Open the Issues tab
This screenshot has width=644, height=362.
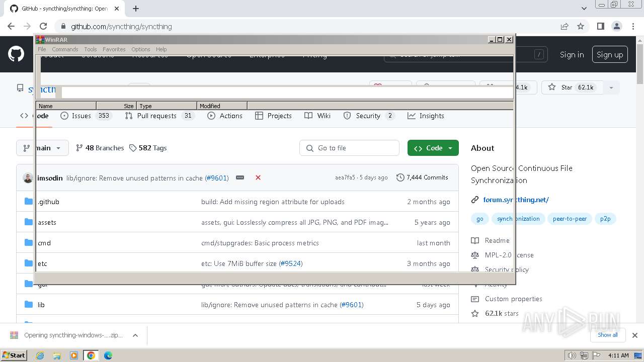click(x=86, y=116)
